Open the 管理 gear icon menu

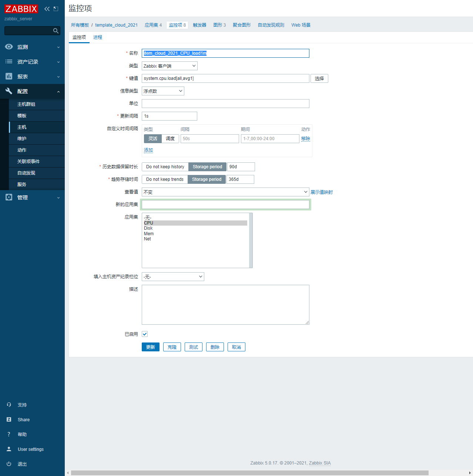click(x=9, y=198)
